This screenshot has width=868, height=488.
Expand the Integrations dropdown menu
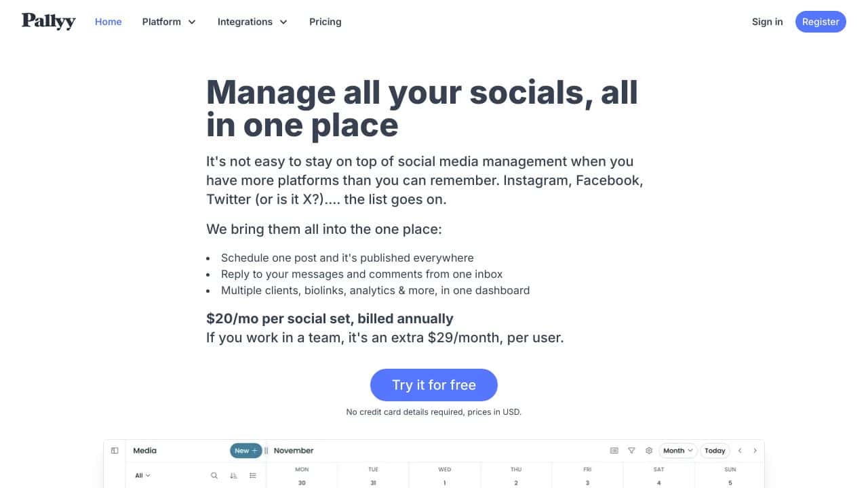tap(252, 22)
